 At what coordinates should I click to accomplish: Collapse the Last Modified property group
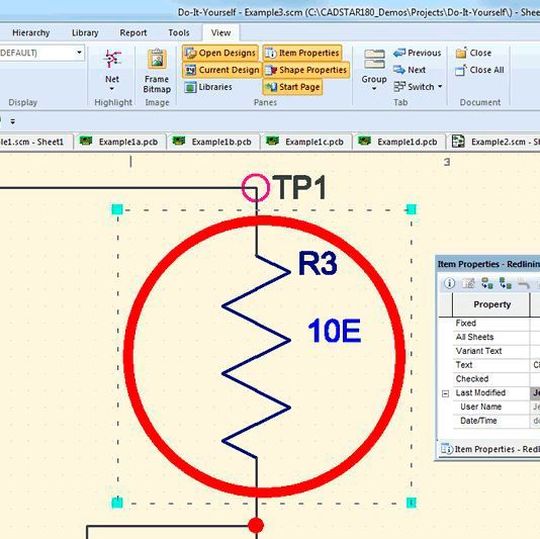coord(445,393)
